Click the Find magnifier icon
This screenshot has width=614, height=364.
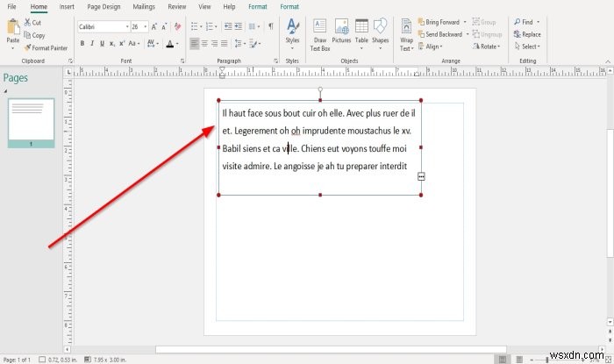[518, 22]
